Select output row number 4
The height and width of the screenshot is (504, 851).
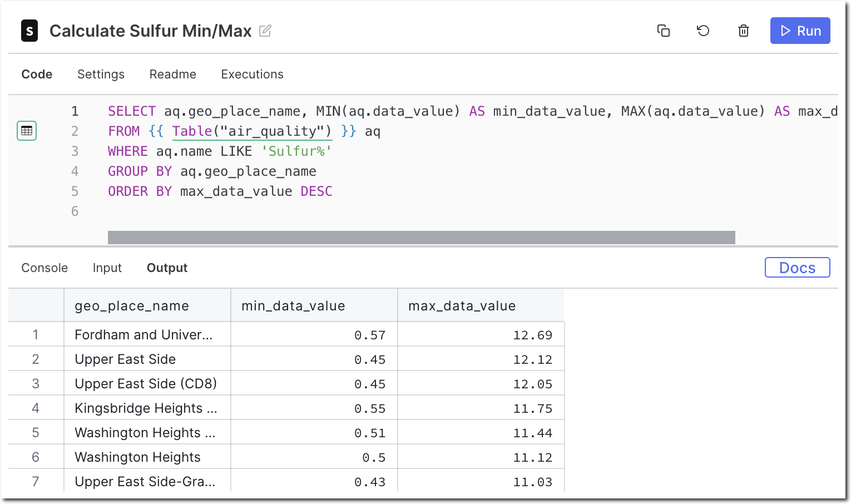tap(36, 408)
